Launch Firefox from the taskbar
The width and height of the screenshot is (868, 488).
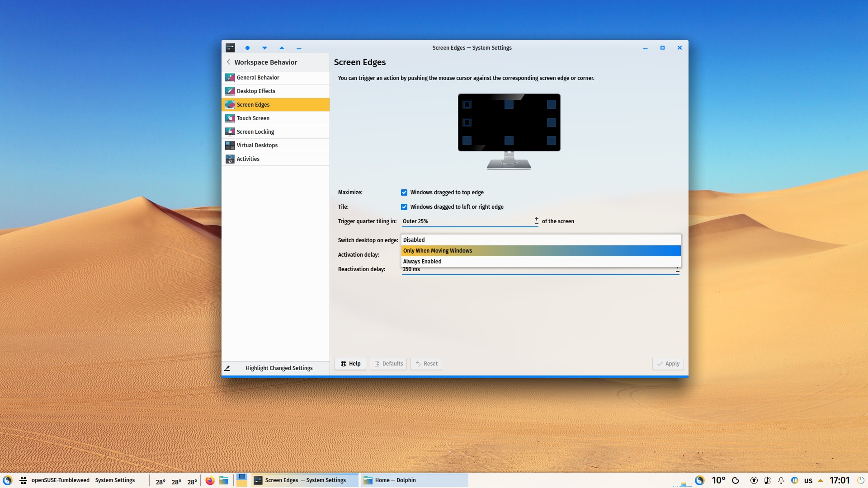tap(210, 480)
